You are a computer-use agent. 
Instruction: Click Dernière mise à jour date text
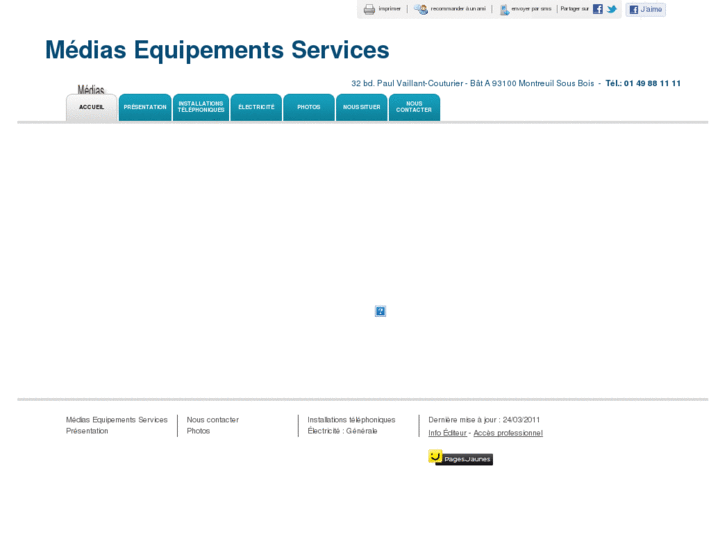pos(484,420)
